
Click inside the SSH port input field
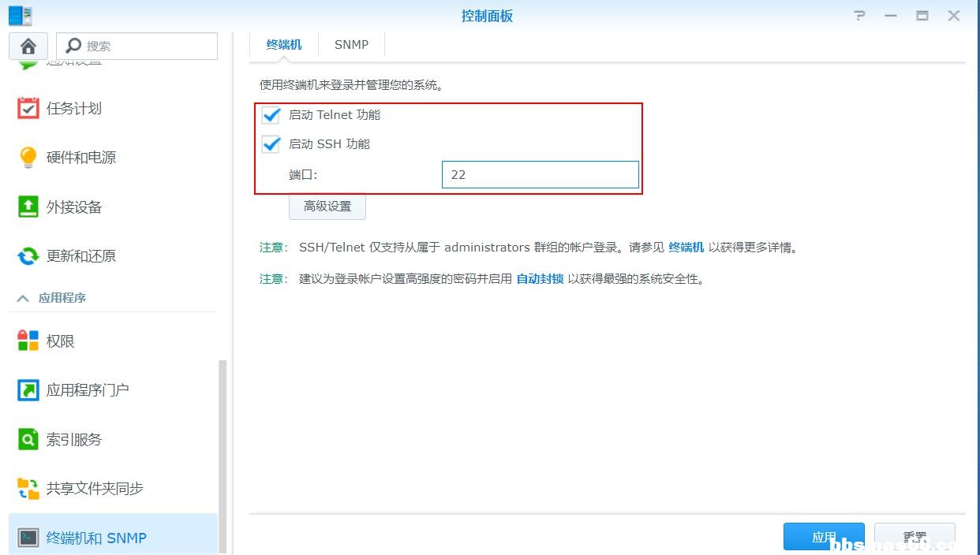540,174
